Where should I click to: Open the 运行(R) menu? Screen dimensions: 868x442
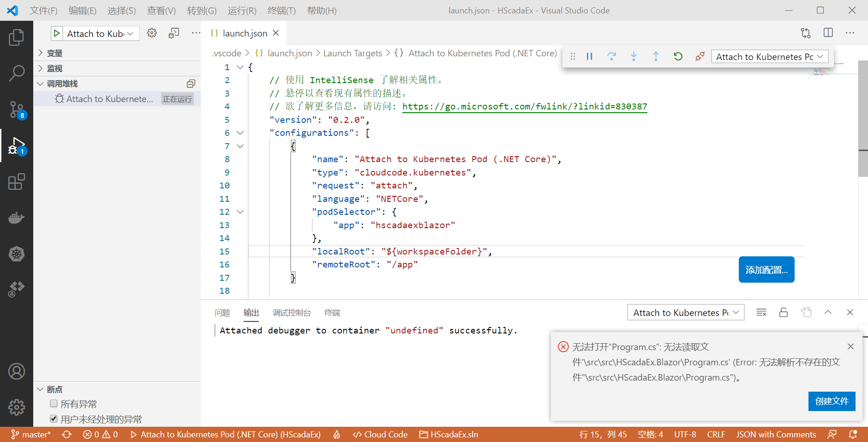click(241, 10)
